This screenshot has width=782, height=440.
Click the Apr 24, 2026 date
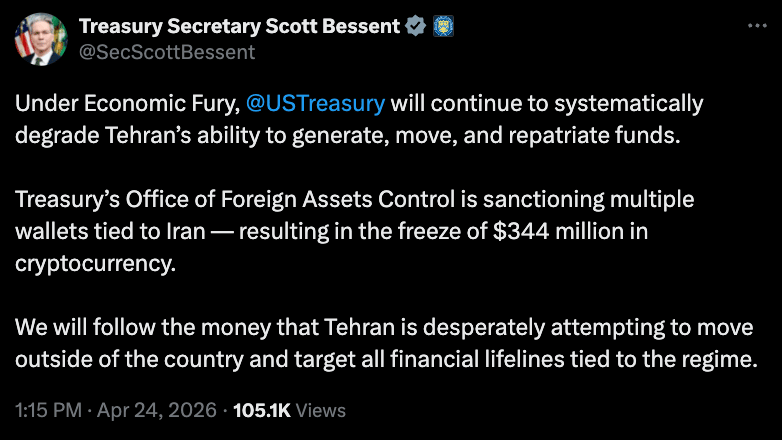point(159,410)
